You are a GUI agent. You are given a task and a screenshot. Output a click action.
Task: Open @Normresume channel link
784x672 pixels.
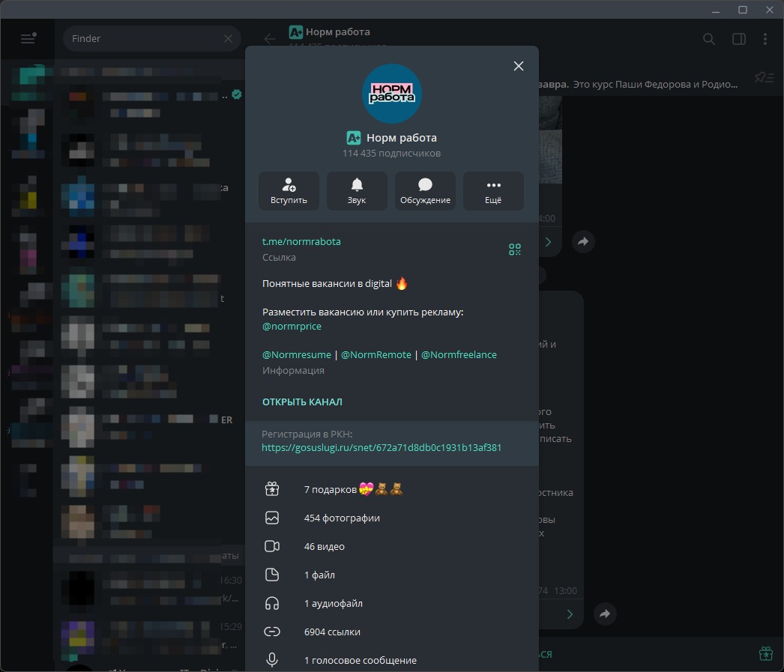[297, 355]
